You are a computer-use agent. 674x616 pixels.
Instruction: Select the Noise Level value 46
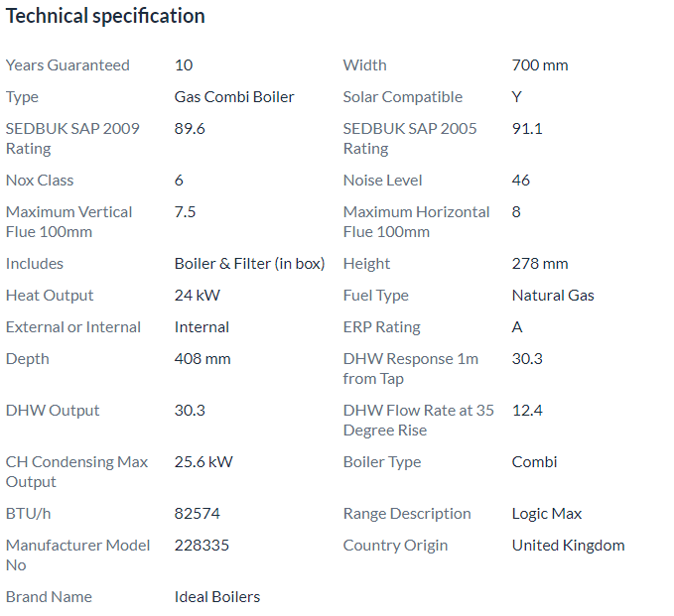(x=520, y=181)
